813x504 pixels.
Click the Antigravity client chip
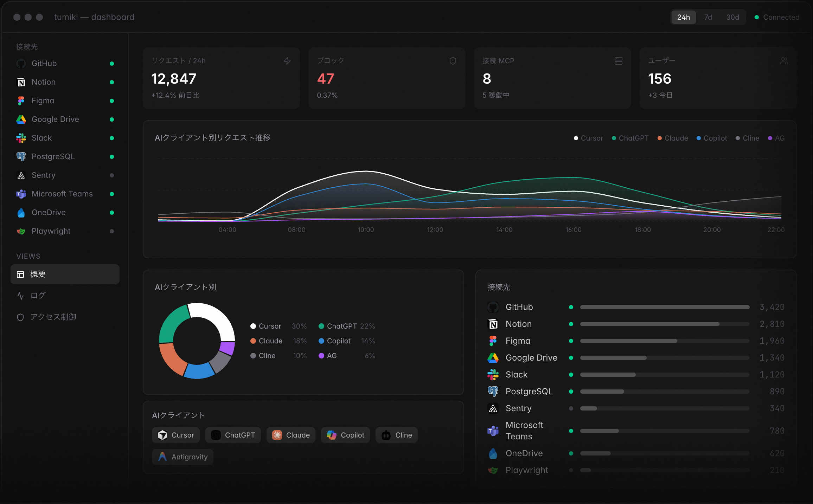point(183,457)
